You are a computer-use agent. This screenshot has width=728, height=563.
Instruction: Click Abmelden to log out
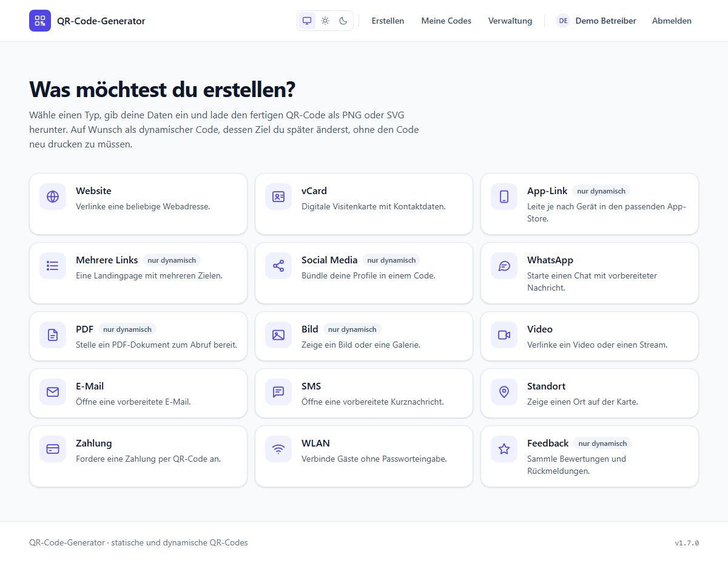coord(672,21)
